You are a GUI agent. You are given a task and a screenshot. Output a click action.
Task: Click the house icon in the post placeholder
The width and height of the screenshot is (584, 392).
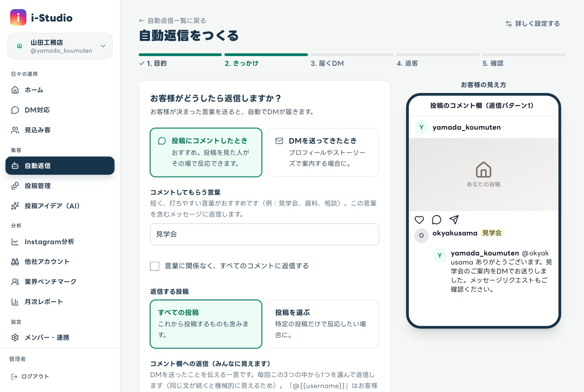tap(484, 170)
